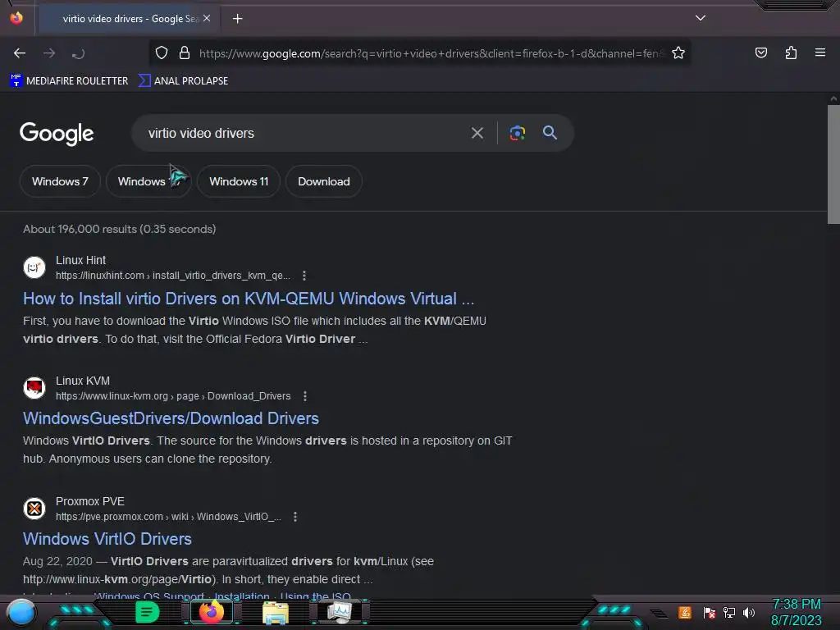The image size is (840, 630).
Task: Open How to Install virtio Drivers result
Action: (x=249, y=299)
